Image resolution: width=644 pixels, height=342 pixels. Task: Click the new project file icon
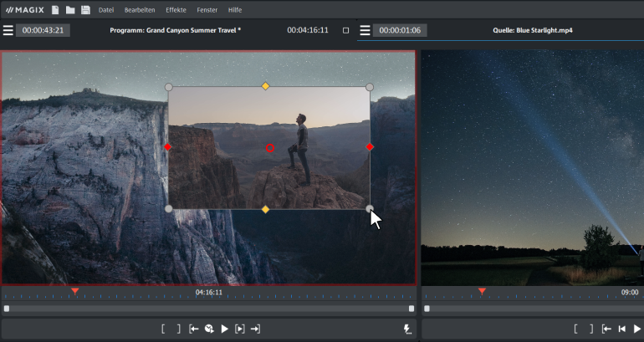click(55, 10)
